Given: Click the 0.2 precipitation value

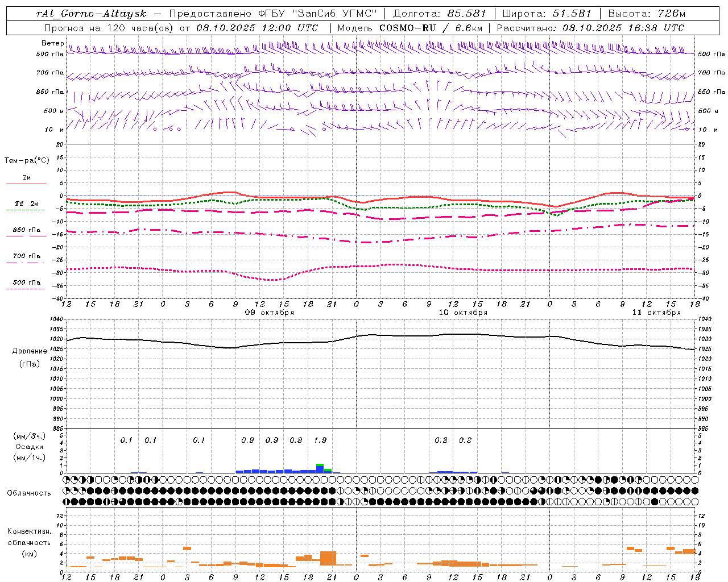Looking at the screenshot, I should pyautogui.click(x=465, y=440).
